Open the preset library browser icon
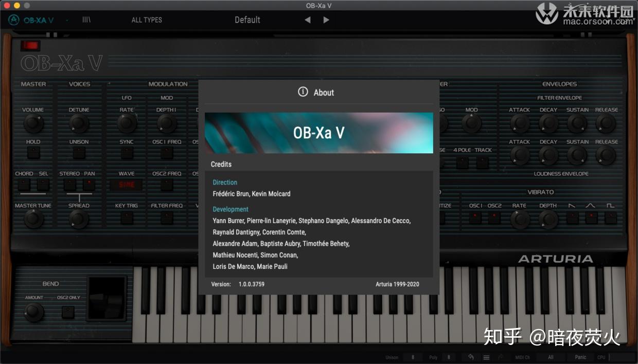 (86, 20)
